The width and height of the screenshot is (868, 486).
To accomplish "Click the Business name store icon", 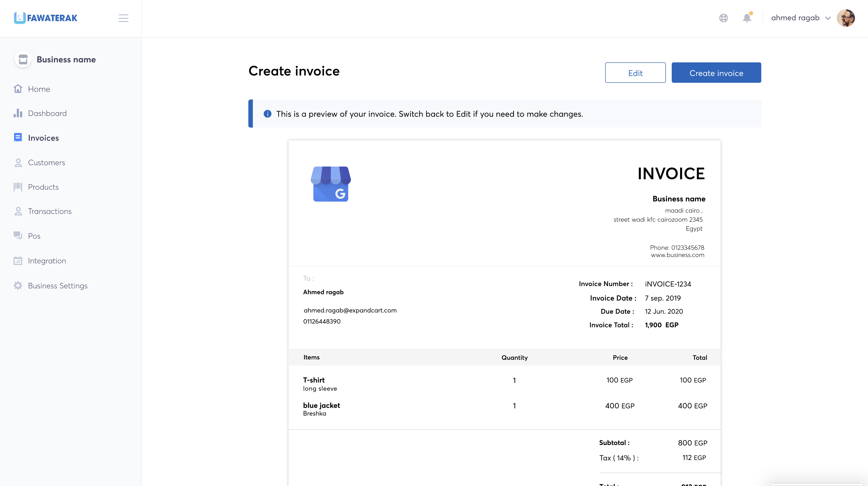I will (23, 59).
